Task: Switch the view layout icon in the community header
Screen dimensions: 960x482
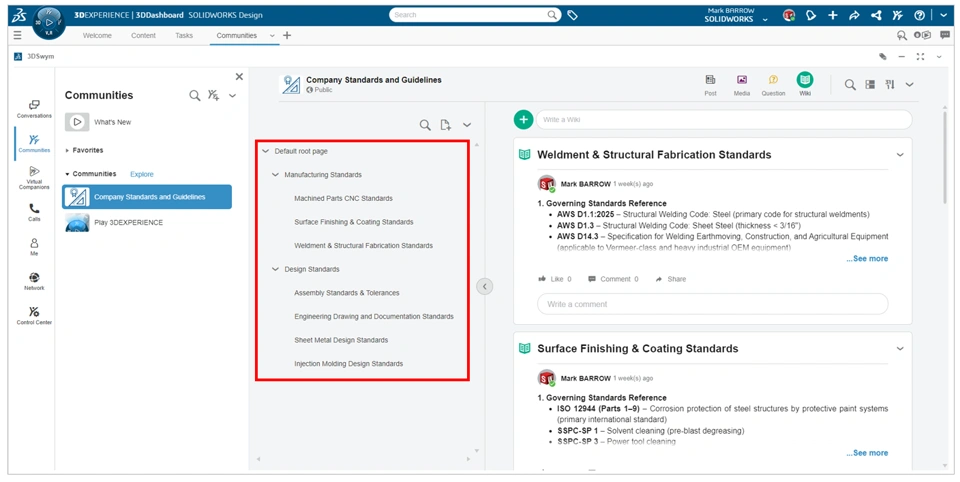Action: [870, 85]
